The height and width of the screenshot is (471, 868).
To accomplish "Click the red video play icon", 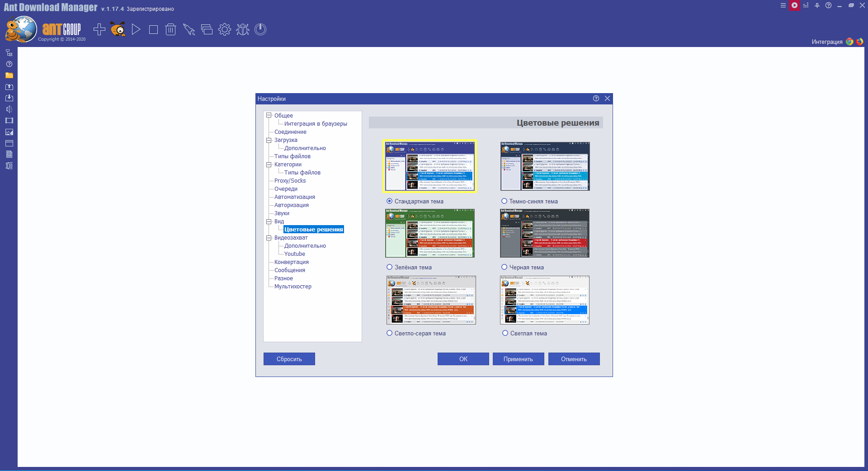I will (x=794, y=5).
